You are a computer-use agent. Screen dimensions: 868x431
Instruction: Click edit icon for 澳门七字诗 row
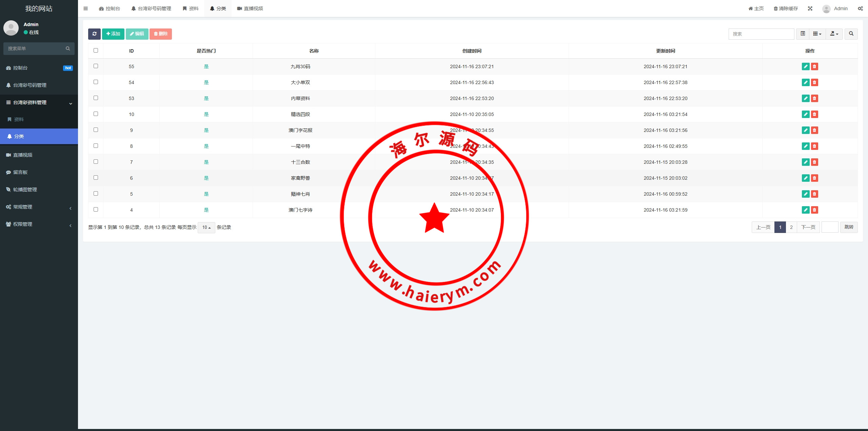(806, 210)
